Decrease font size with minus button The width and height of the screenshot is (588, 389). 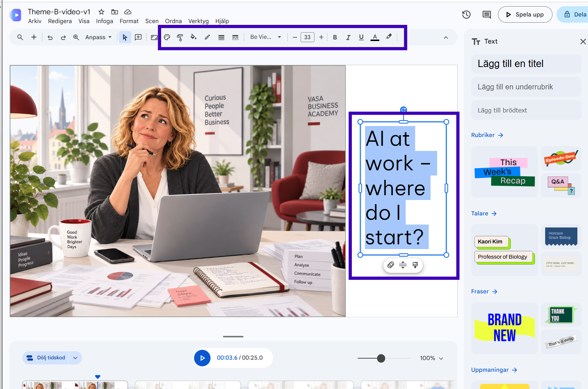point(295,37)
